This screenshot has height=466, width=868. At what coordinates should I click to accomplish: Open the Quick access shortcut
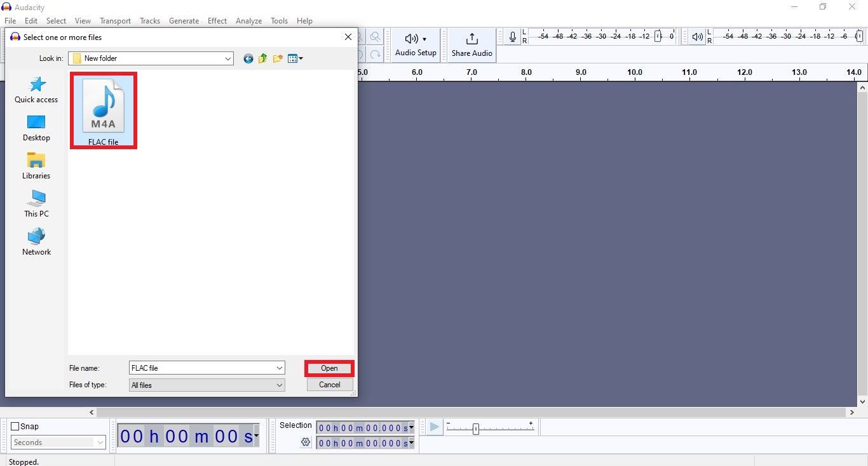tap(36, 90)
